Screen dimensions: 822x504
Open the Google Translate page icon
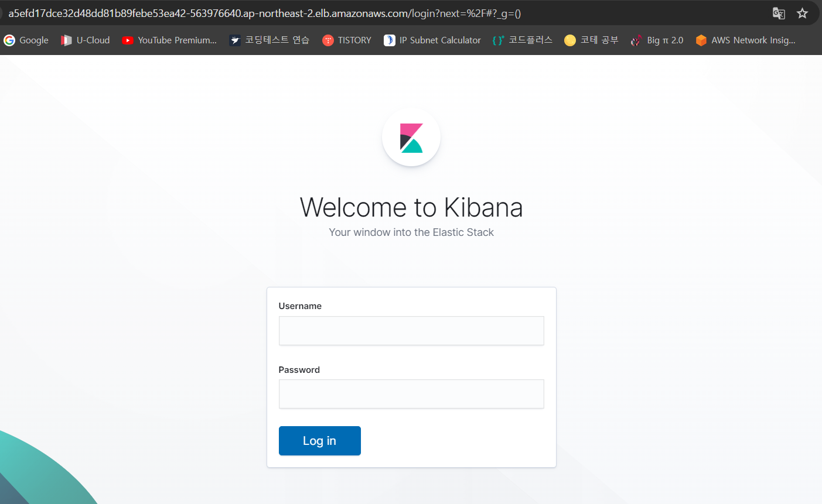tap(779, 13)
